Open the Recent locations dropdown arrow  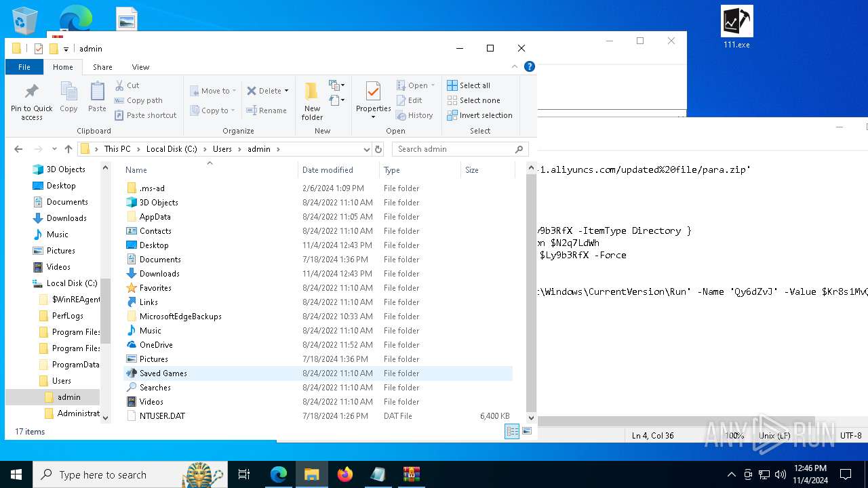[x=54, y=149]
